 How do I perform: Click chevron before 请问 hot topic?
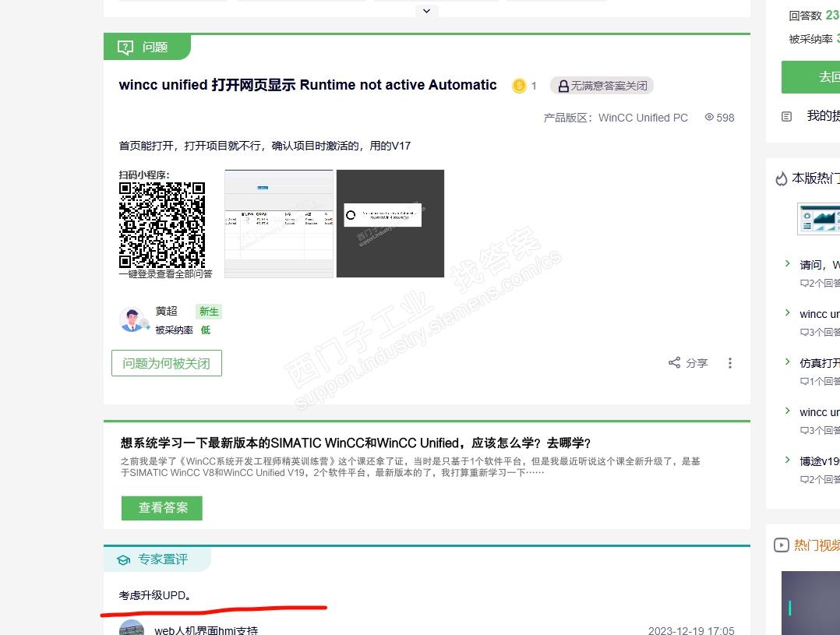click(788, 263)
